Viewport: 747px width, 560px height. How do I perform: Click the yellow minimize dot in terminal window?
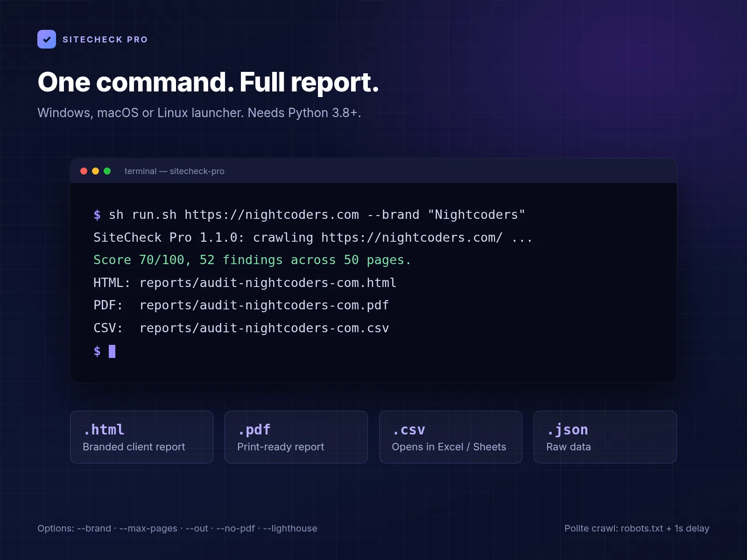[96, 171]
